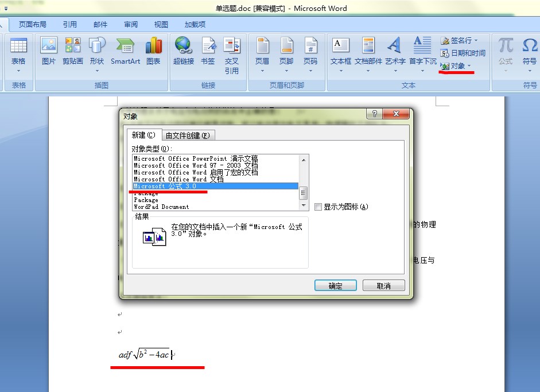Image resolution: width=540 pixels, height=392 pixels.
Task: Confirm with the 确定 button
Action: [x=336, y=286]
